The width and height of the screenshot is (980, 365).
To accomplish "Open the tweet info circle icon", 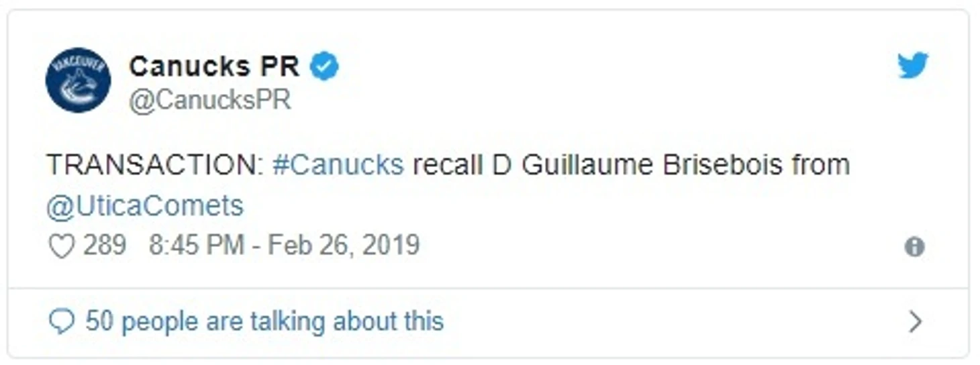I will [x=914, y=247].
